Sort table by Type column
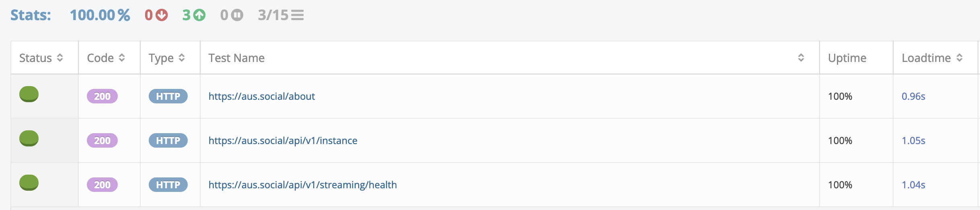Screen dimensions: 980x210 [182, 58]
